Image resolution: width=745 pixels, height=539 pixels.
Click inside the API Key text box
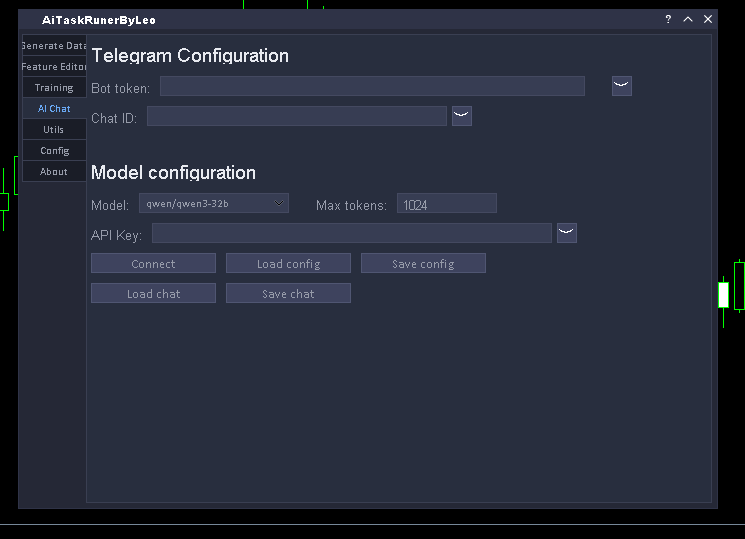pos(351,233)
